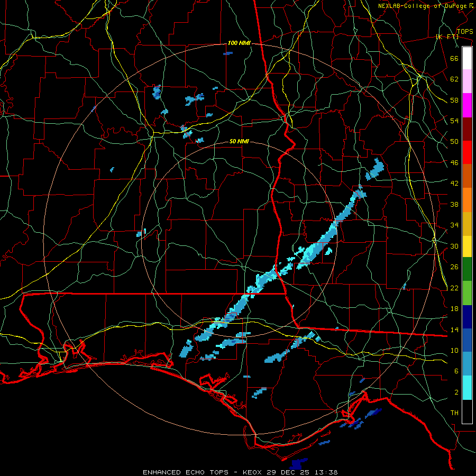Click the 54 legend scale value

click(x=454, y=121)
